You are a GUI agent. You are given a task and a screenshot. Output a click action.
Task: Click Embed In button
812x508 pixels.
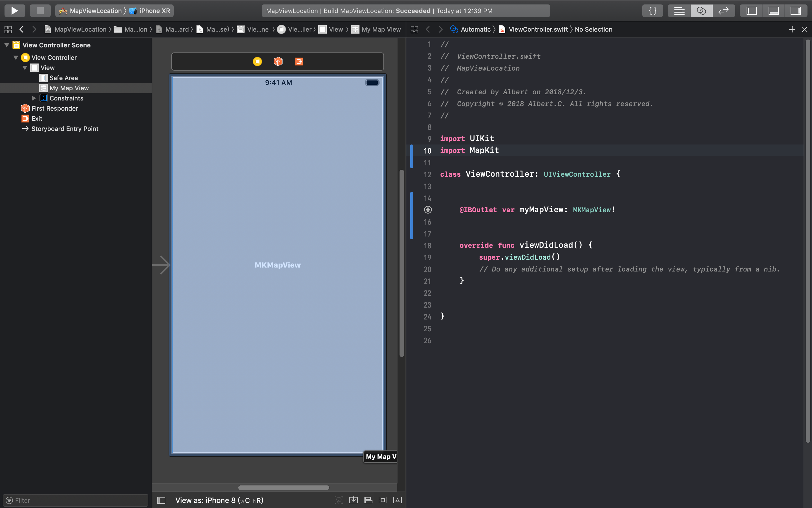pyautogui.click(x=353, y=500)
